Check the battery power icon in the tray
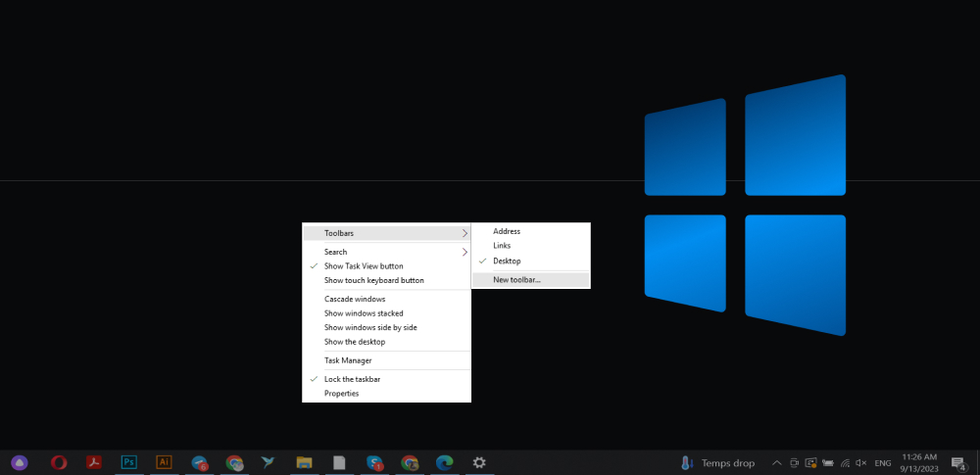 (828, 463)
